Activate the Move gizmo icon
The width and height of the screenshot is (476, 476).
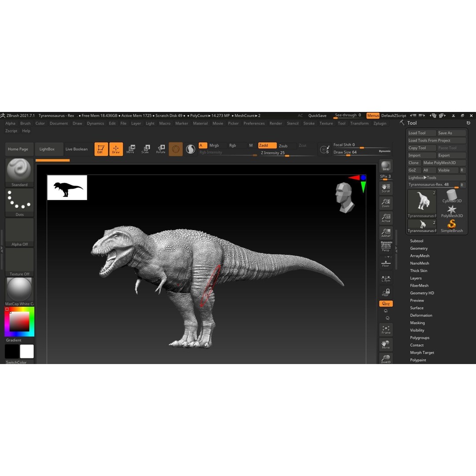click(x=131, y=149)
